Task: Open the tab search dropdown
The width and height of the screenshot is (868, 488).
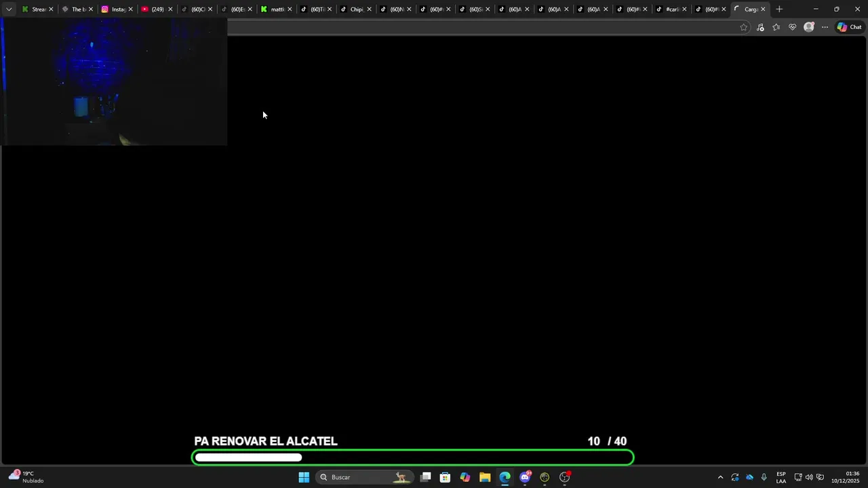Action: pos(9,9)
